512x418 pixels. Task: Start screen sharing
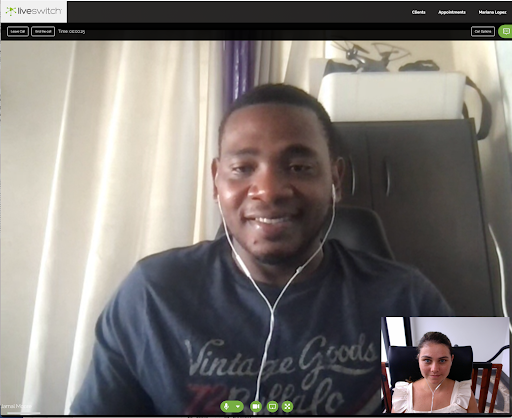pyautogui.click(x=272, y=406)
